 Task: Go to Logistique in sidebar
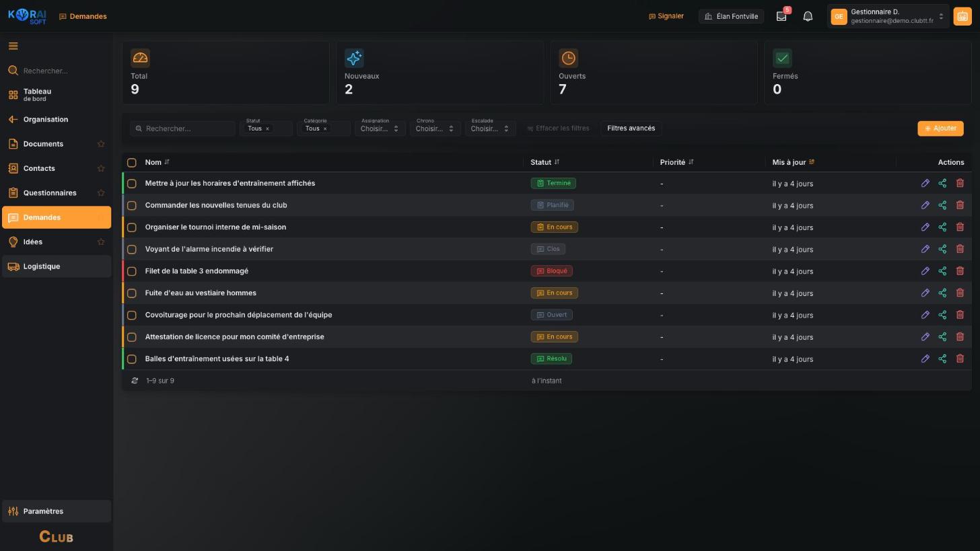(57, 266)
